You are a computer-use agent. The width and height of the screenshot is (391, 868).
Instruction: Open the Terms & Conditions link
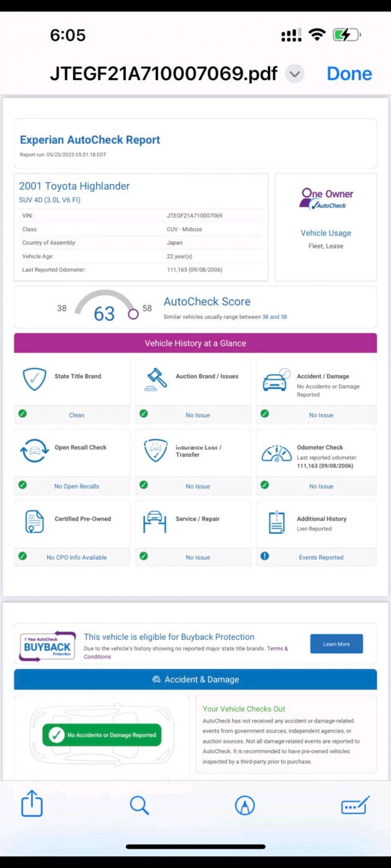(186, 652)
